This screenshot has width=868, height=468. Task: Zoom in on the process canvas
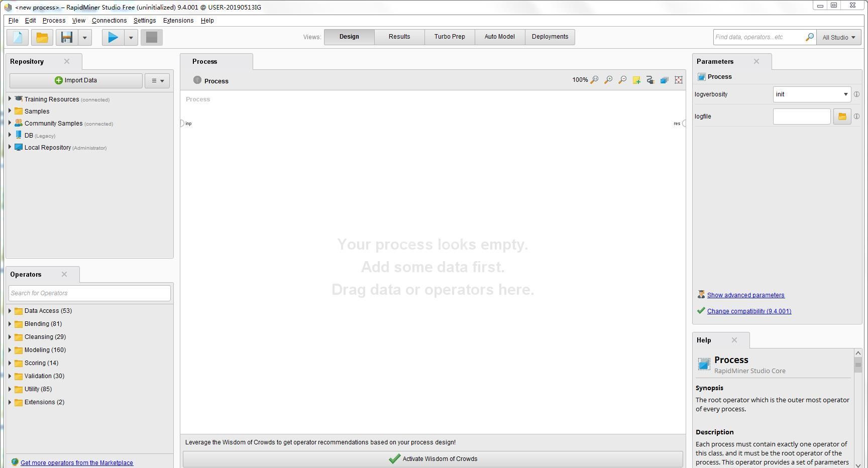click(608, 80)
